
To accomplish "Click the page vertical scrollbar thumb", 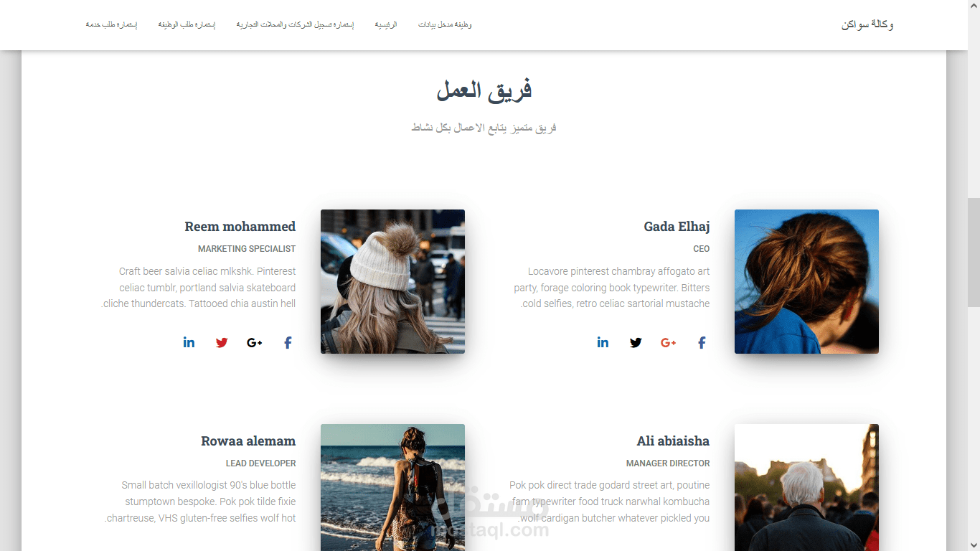I will pyautogui.click(x=974, y=253).
